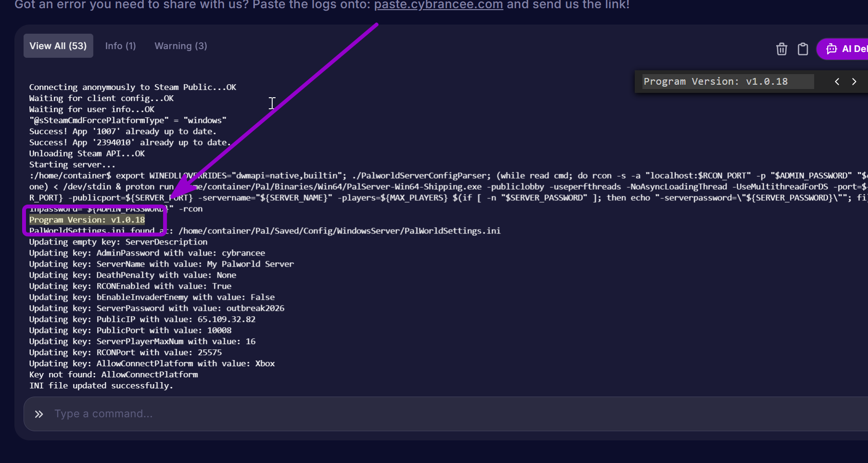Click the RCONEnabled with value True line
This screenshot has width=868, height=463.
click(x=130, y=286)
